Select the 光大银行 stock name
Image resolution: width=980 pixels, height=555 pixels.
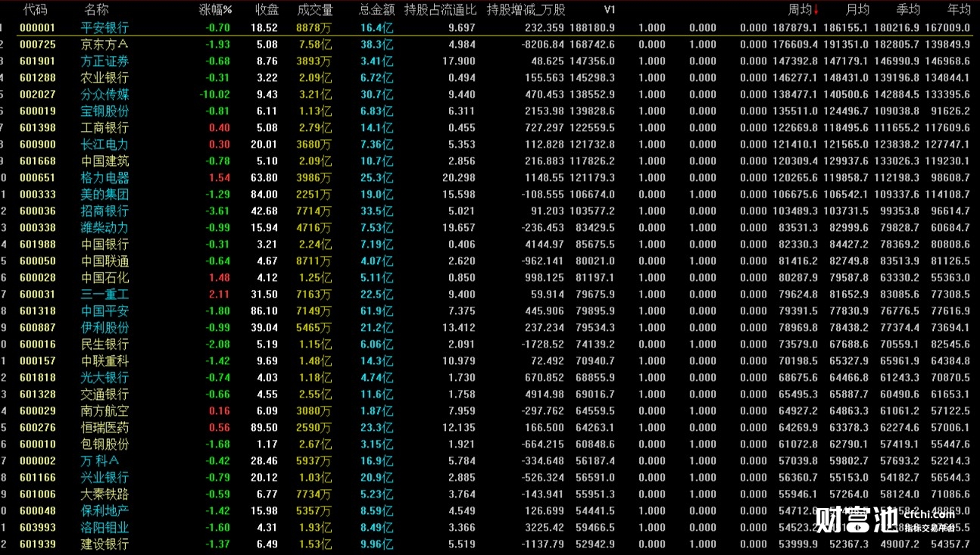(105, 378)
